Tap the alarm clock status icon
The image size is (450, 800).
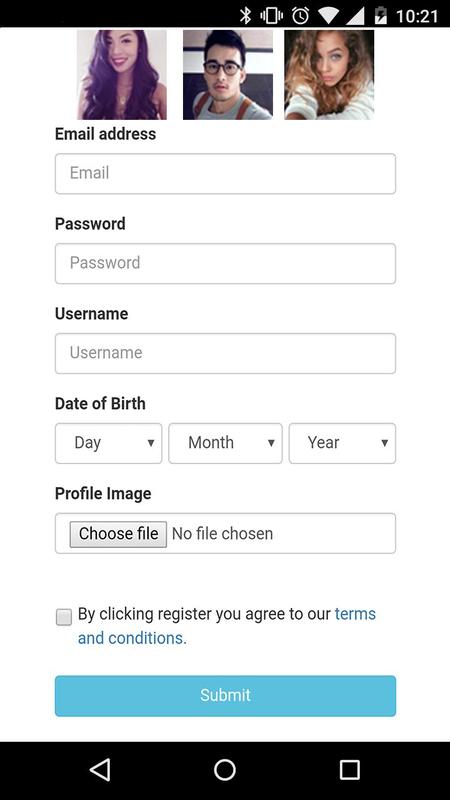tap(300, 15)
